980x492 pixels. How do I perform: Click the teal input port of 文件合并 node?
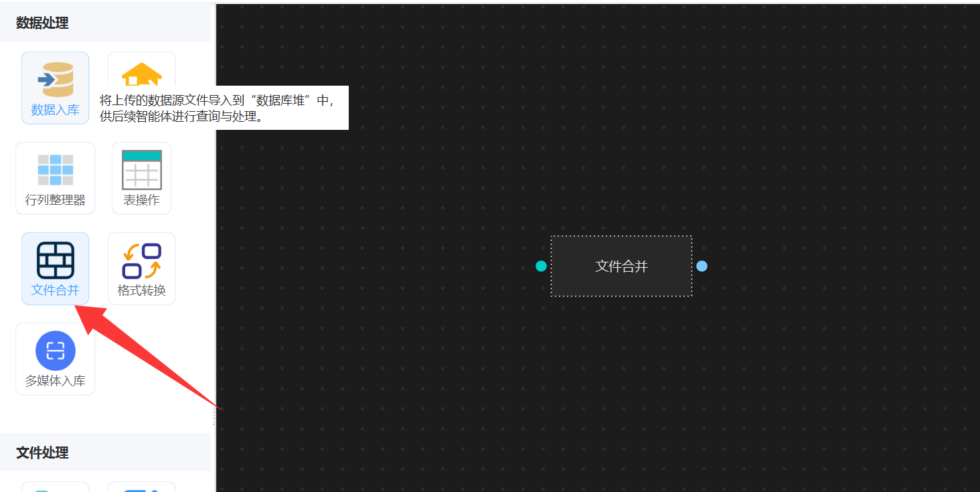[x=541, y=266]
